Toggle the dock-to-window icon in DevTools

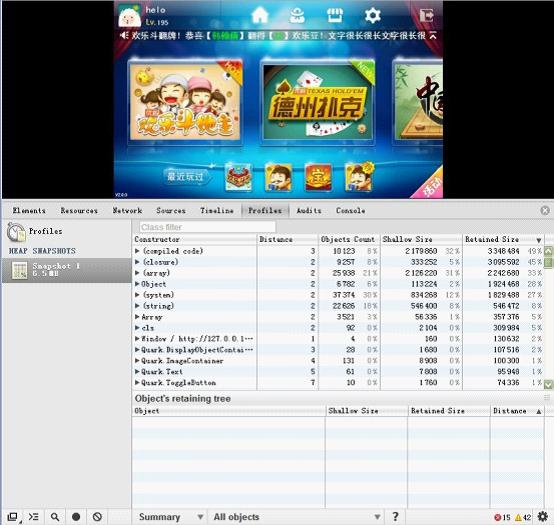pos(12,517)
